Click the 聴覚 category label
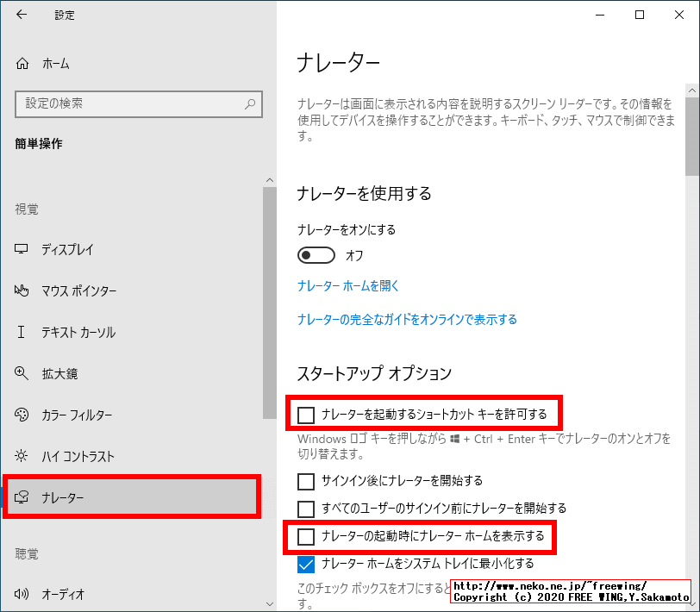 pyautogui.click(x=27, y=554)
